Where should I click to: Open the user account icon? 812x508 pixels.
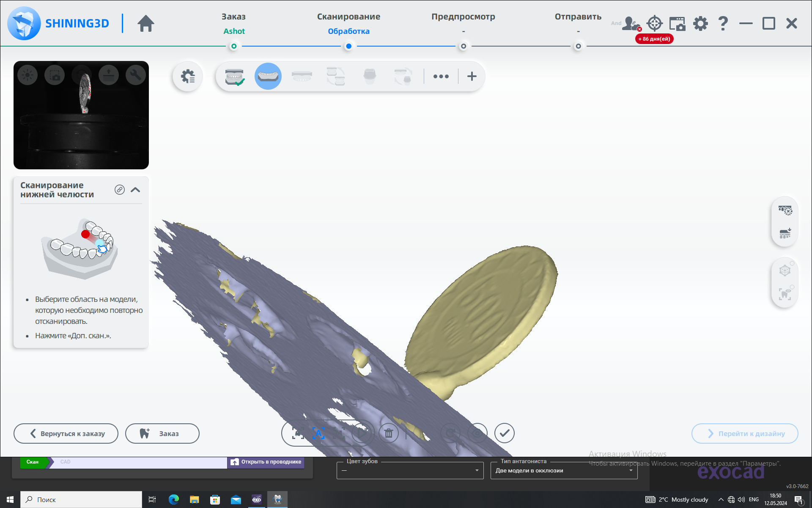point(631,23)
